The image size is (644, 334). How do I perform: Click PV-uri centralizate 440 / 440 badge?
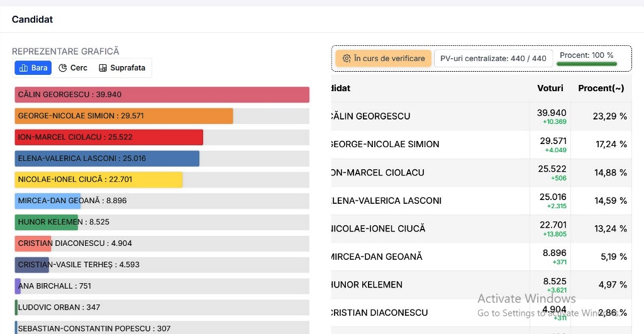point(493,58)
